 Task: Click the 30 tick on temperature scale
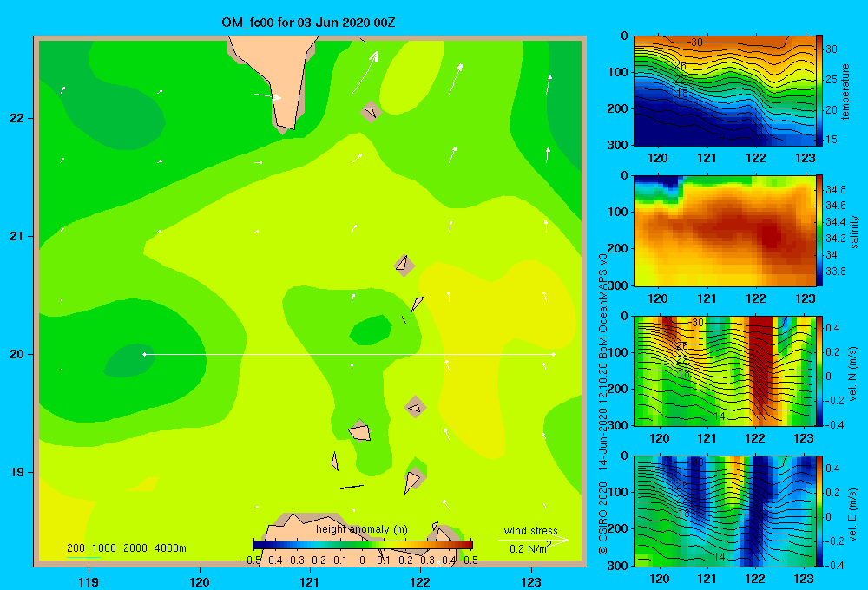click(x=831, y=49)
